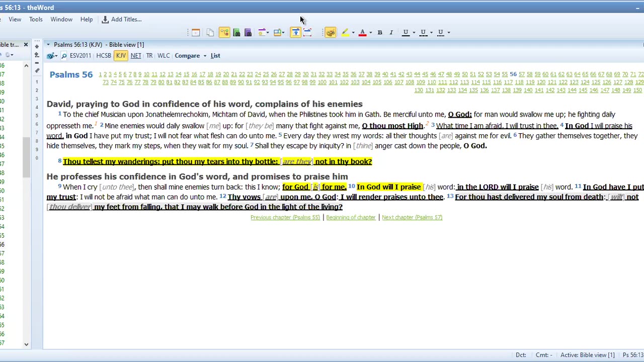Switch to the TR translation tab
Screen dimensions: 644x362
149,56
